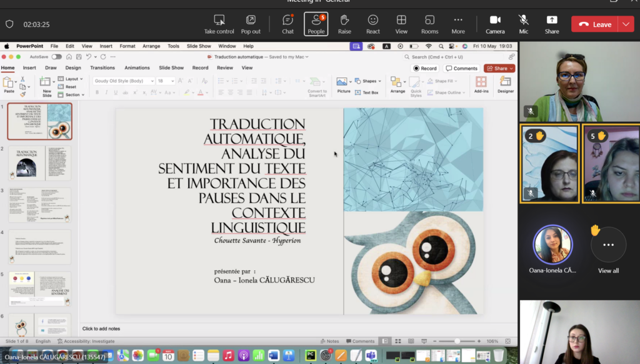Toggle the AutoSave switch in PowerPoint

pos(56,57)
